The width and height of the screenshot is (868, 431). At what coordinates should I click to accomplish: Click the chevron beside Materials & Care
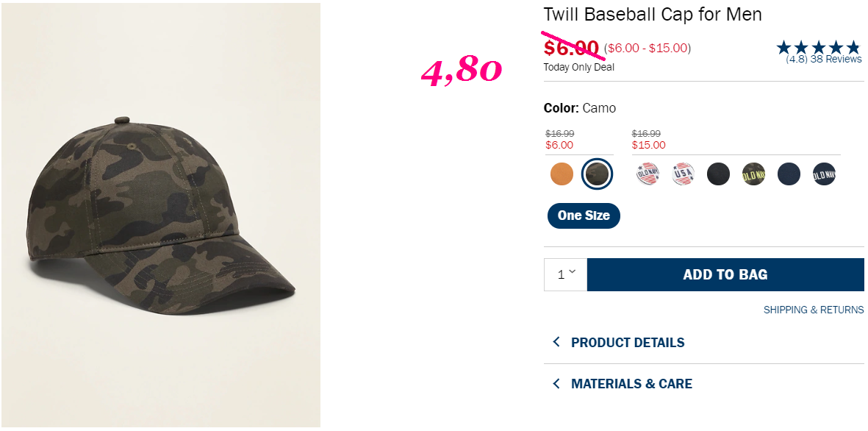tap(556, 383)
